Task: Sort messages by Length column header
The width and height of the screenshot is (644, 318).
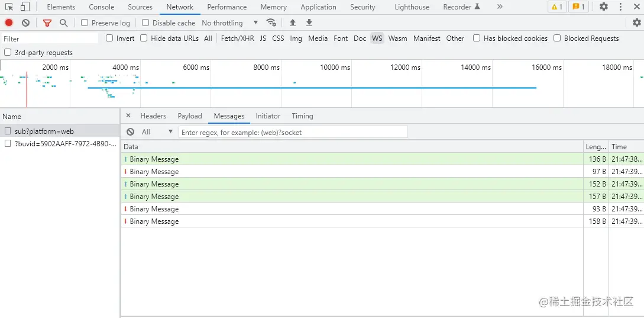Action: (x=596, y=147)
